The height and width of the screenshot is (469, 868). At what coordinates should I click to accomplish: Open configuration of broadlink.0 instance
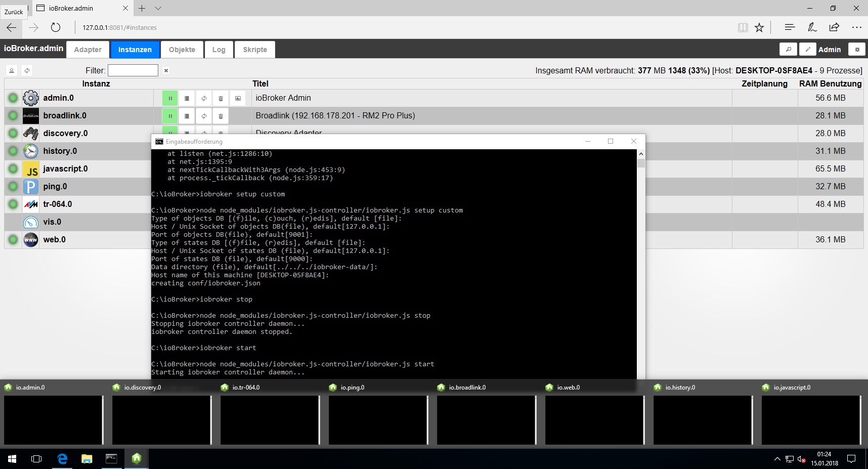point(187,116)
